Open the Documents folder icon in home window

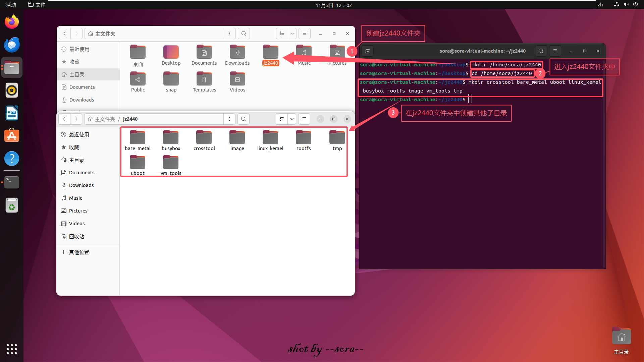204,55
